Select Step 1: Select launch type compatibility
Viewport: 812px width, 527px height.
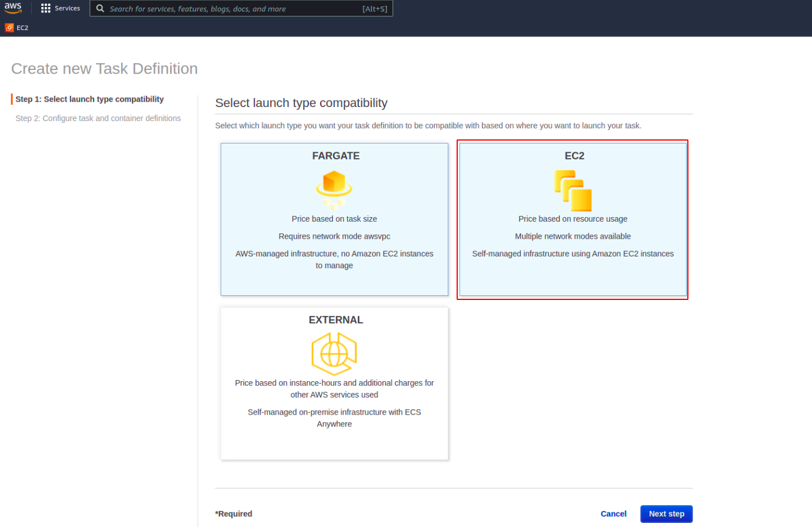tap(89, 99)
